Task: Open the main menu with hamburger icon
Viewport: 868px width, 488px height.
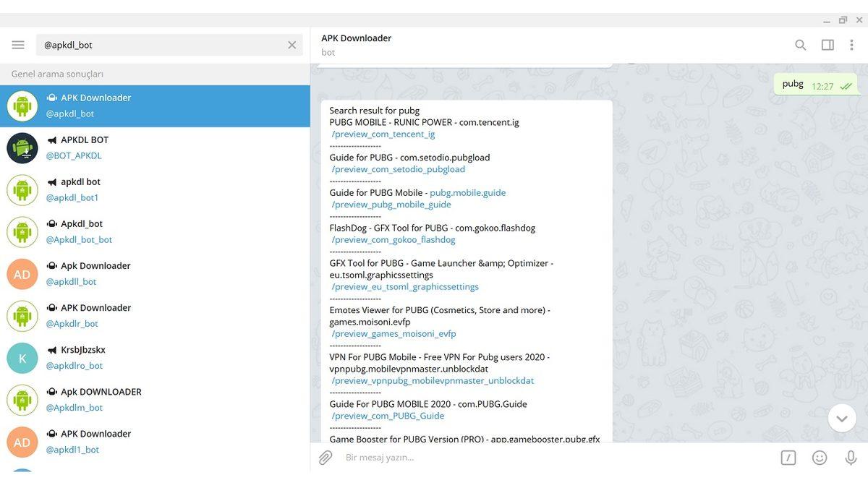Action: 17,44
